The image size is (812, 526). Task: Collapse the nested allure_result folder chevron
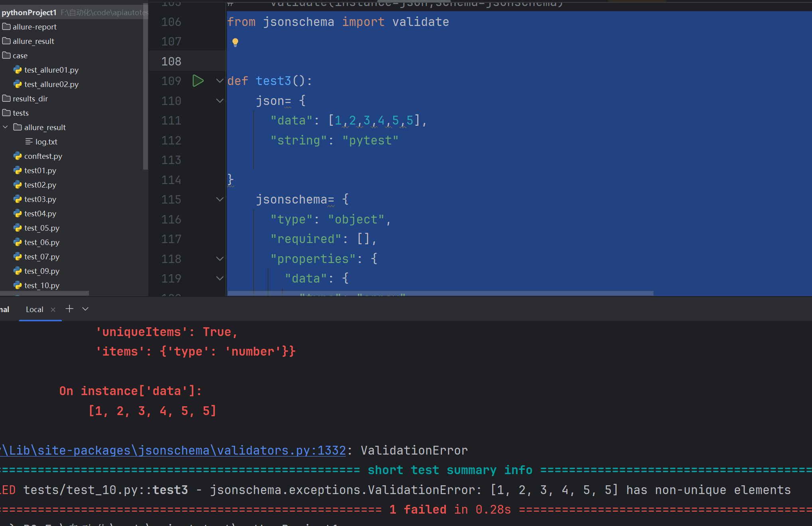pos(6,127)
